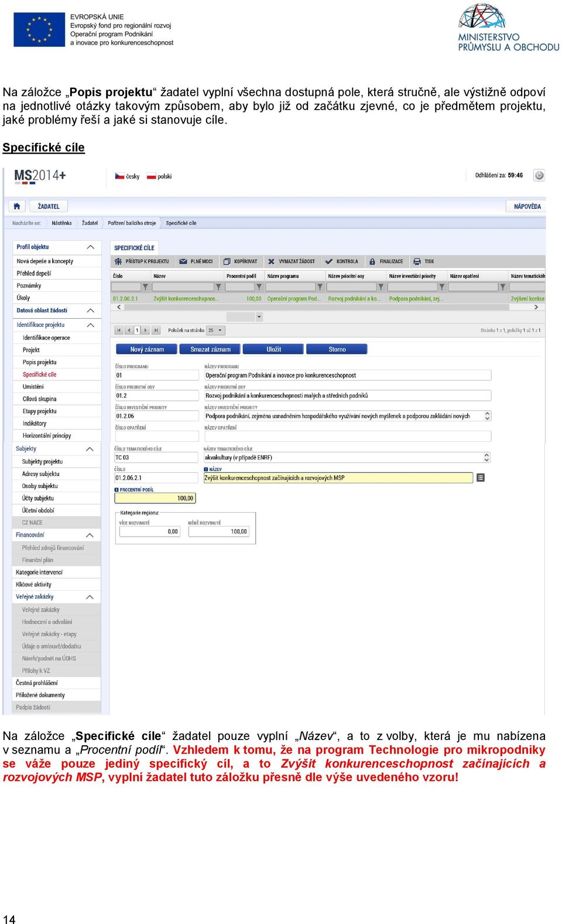562x924 pixels.
Task: Click the Storno button
Action: pos(337,349)
